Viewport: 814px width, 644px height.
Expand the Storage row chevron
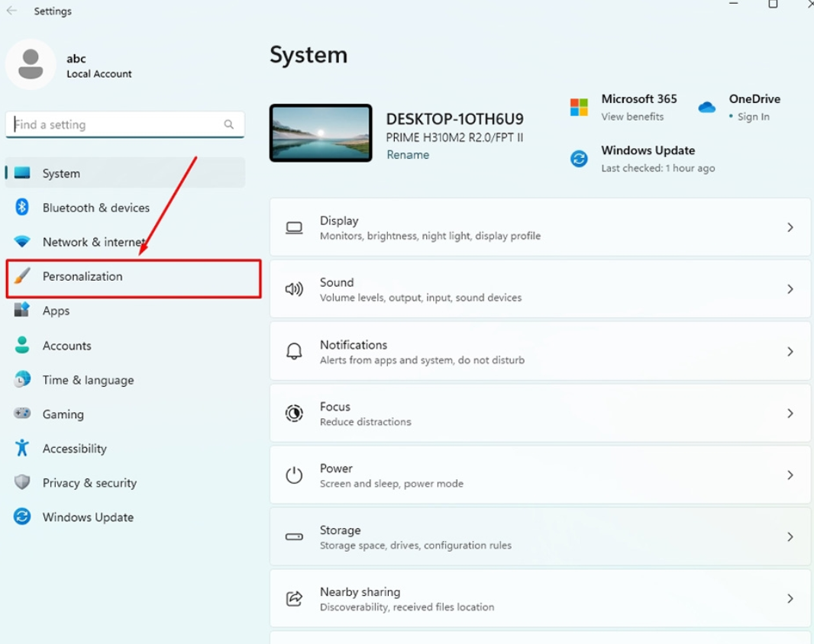790,537
